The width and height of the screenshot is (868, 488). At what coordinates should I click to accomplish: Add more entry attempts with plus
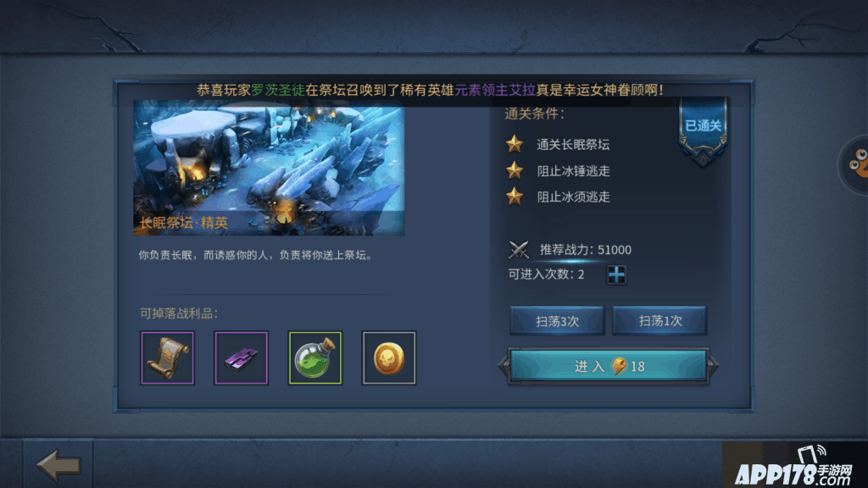pyautogui.click(x=616, y=274)
